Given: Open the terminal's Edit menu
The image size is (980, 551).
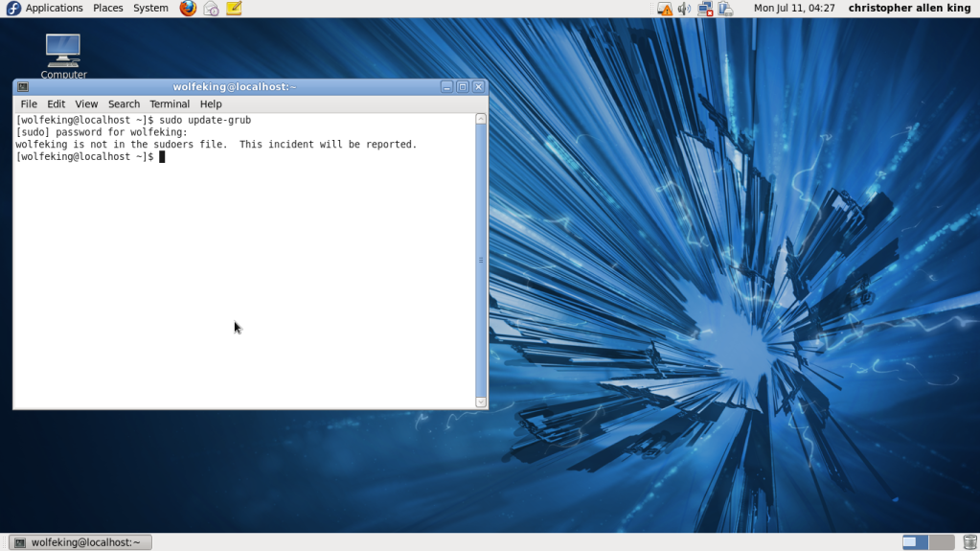Looking at the screenshot, I should click(57, 103).
